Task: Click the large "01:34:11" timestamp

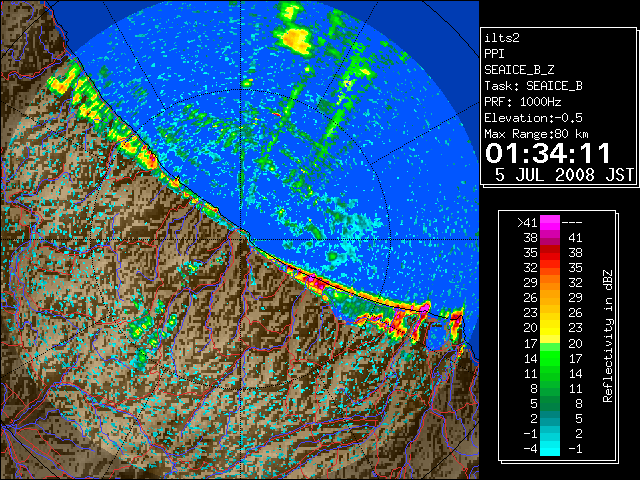Action: pos(548,153)
